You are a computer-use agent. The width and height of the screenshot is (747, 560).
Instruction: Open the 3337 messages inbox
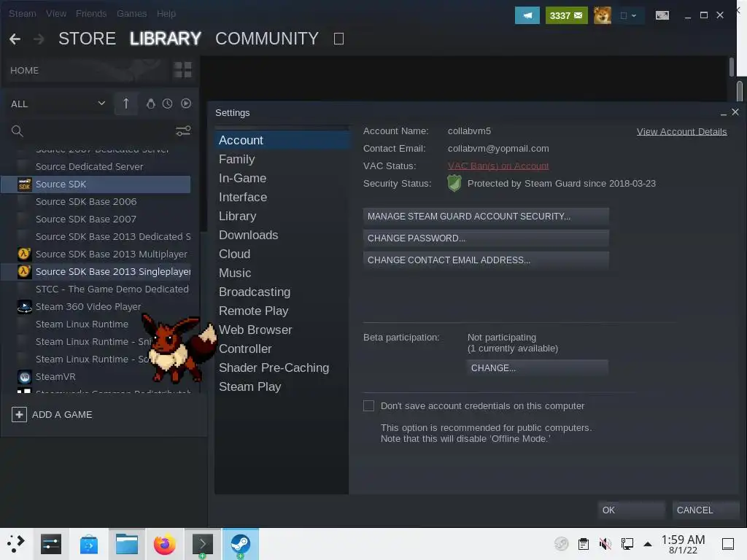click(566, 16)
